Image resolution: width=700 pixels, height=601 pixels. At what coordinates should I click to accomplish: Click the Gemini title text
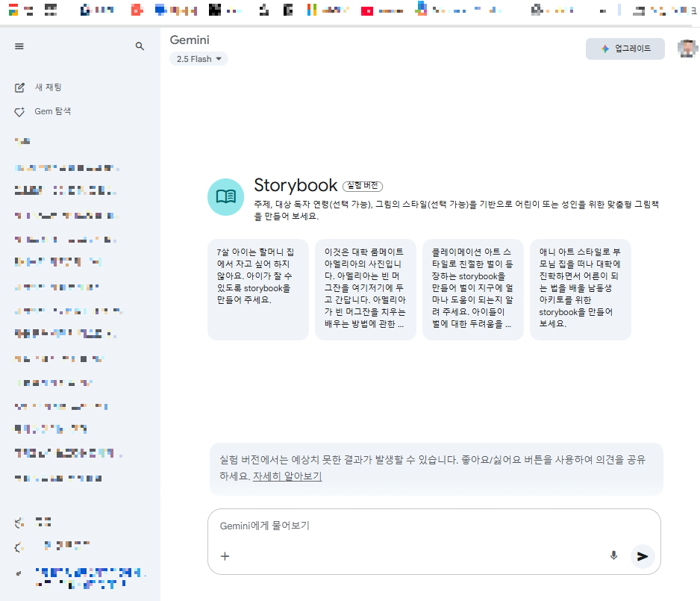pos(190,40)
